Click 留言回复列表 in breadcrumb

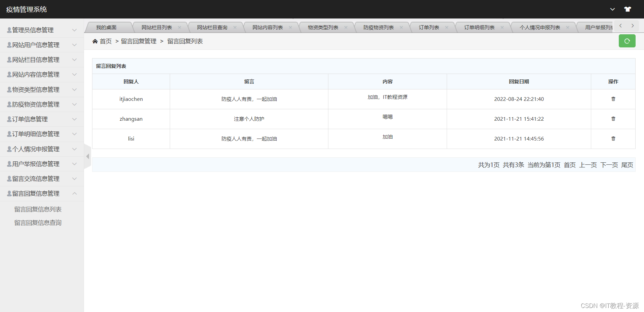tap(185, 41)
